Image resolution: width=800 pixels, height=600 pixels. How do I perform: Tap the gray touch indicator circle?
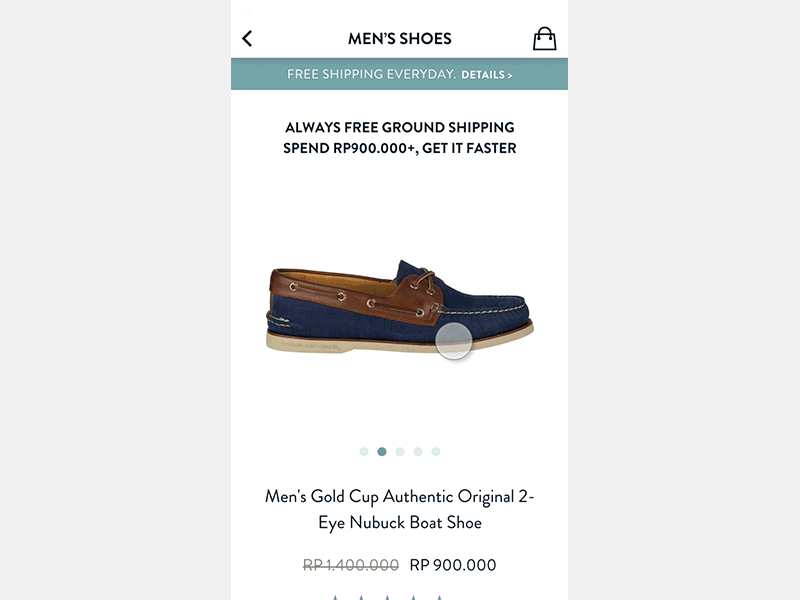coord(454,340)
